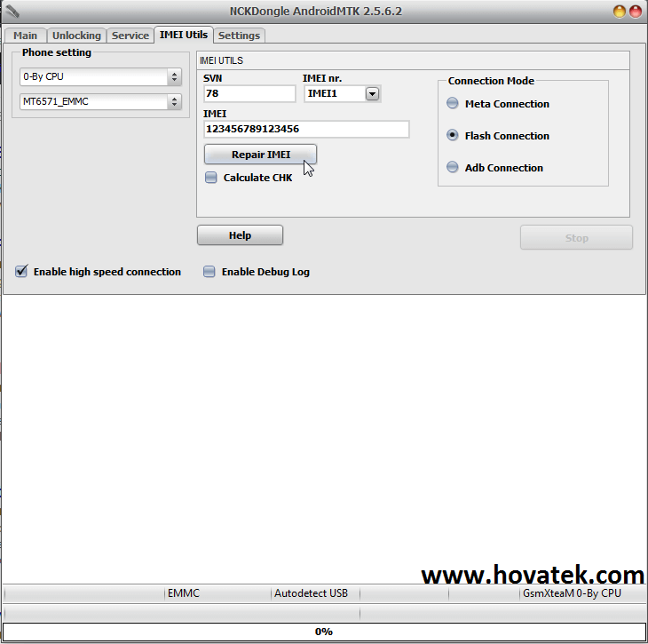Click GsmXteaM 0-By CPU status text
This screenshot has height=644, width=648.
pos(572,593)
